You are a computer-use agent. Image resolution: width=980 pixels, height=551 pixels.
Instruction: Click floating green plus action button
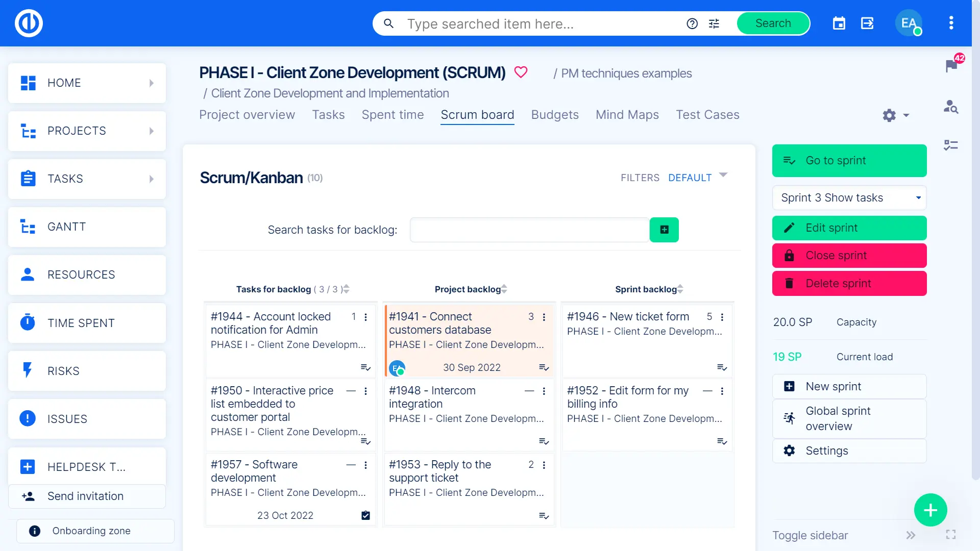click(930, 510)
